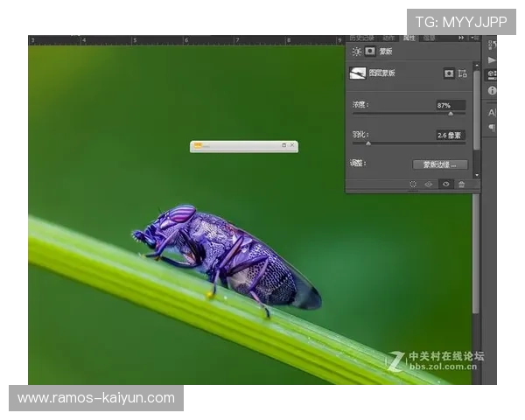Screen dimensions: 525x420
Task: Click the horizontal ruler at mark 6
Action: tap(186, 40)
